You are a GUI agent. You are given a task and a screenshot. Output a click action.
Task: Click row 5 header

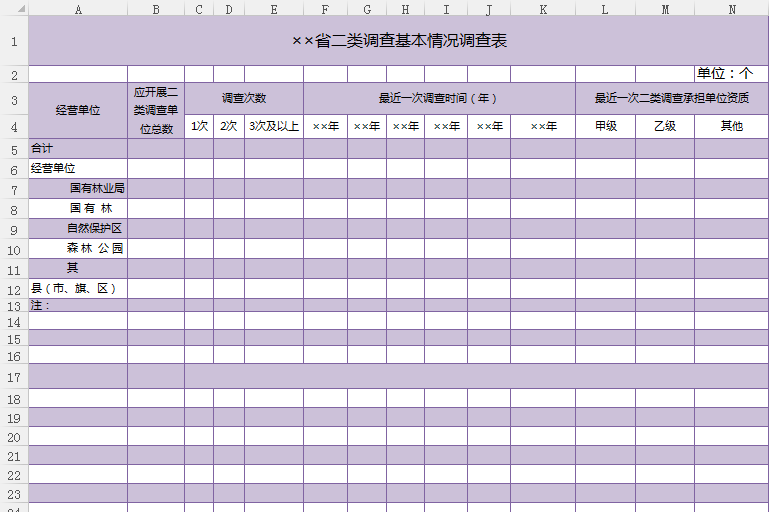(14, 149)
